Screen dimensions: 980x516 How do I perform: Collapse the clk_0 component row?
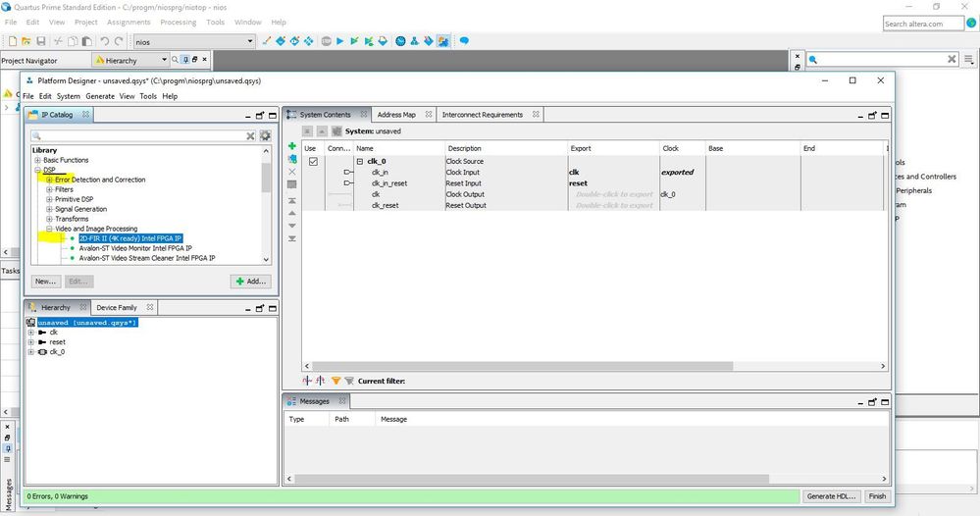(x=360, y=161)
